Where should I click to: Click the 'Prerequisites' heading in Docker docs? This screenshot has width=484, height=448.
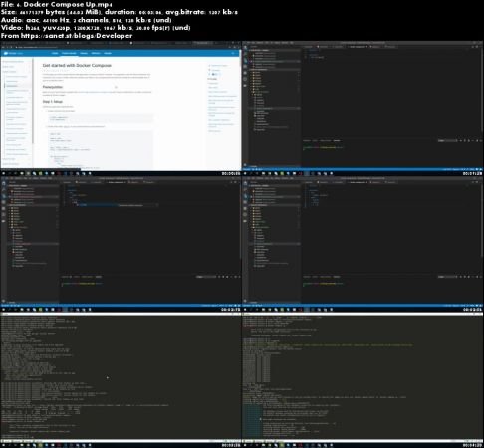(53, 87)
